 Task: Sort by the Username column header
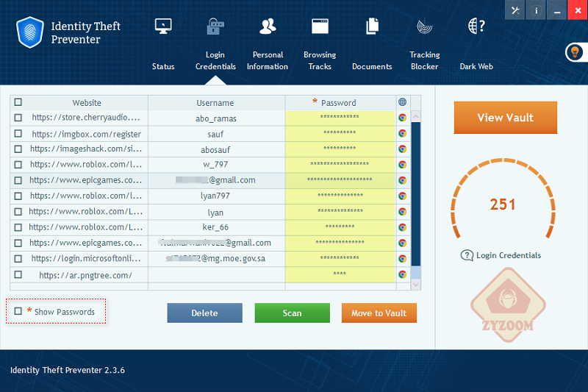(x=215, y=102)
